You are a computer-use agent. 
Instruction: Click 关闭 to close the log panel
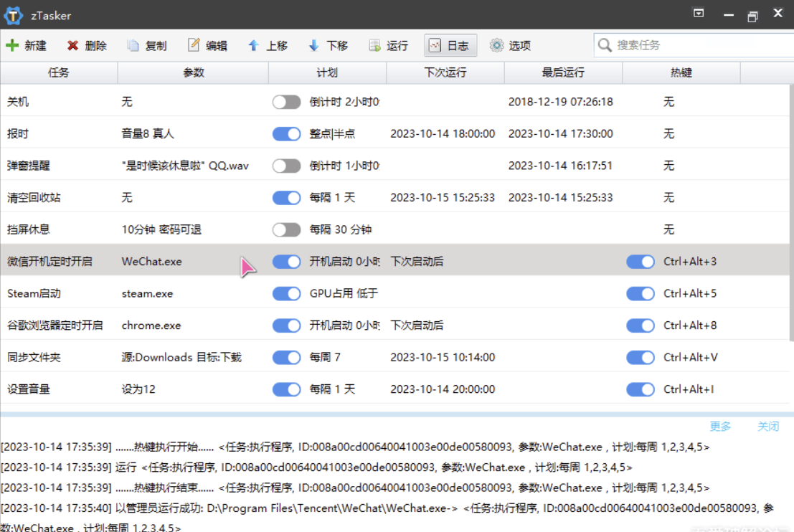point(768,426)
